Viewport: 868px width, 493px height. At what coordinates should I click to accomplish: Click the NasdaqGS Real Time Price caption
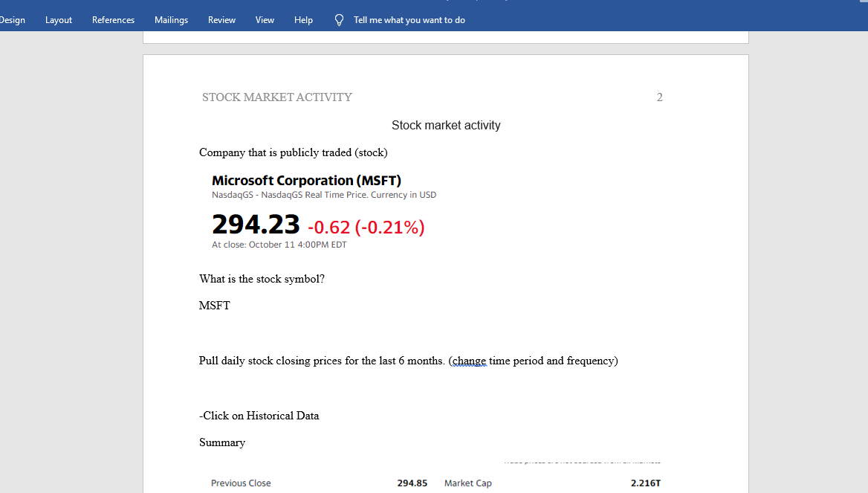(x=324, y=195)
